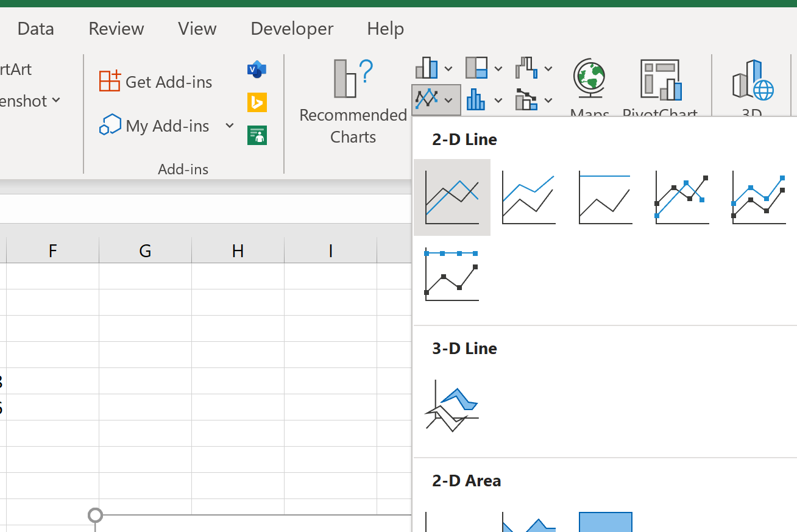Click Get Add-ins
This screenshot has height=532, width=797.
(x=157, y=81)
